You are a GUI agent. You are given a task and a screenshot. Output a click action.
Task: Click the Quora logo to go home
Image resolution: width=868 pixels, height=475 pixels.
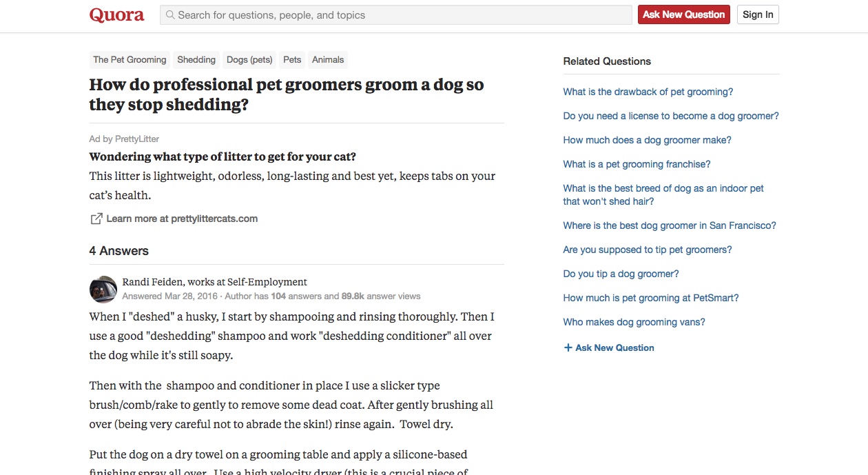(x=116, y=14)
